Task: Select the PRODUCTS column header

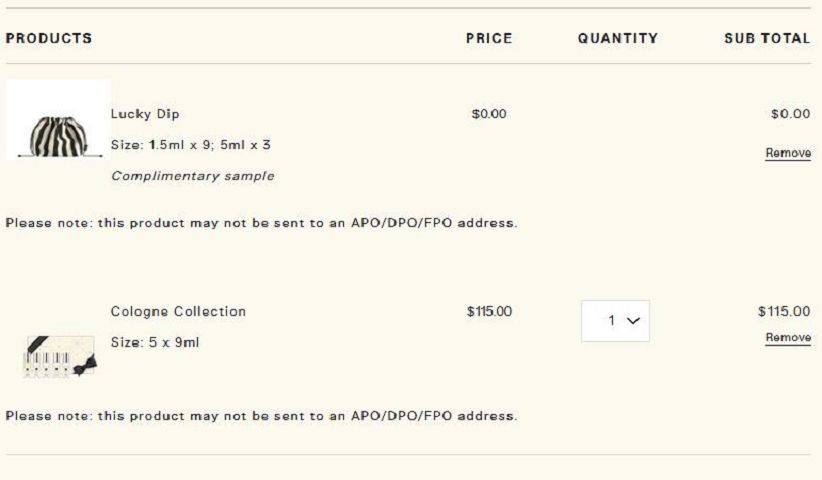Action: [x=49, y=38]
